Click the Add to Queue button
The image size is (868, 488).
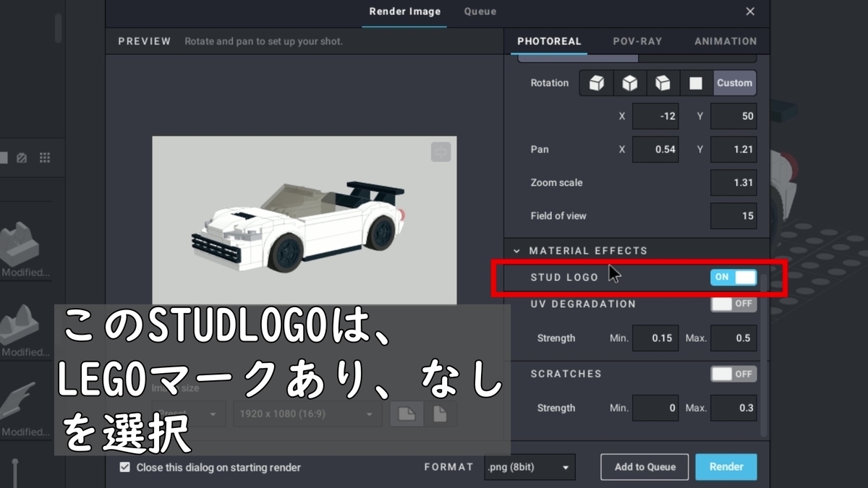point(645,467)
